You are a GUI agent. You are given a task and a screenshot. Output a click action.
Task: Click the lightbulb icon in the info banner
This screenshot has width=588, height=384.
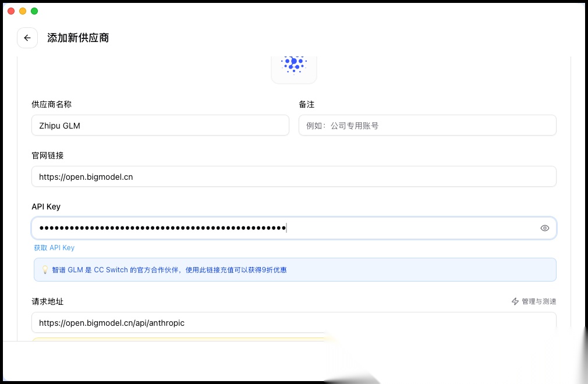pyautogui.click(x=45, y=270)
